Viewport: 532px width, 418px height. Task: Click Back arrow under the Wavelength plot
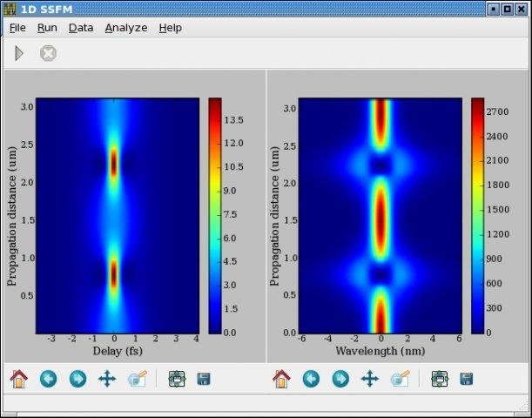click(x=312, y=379)
